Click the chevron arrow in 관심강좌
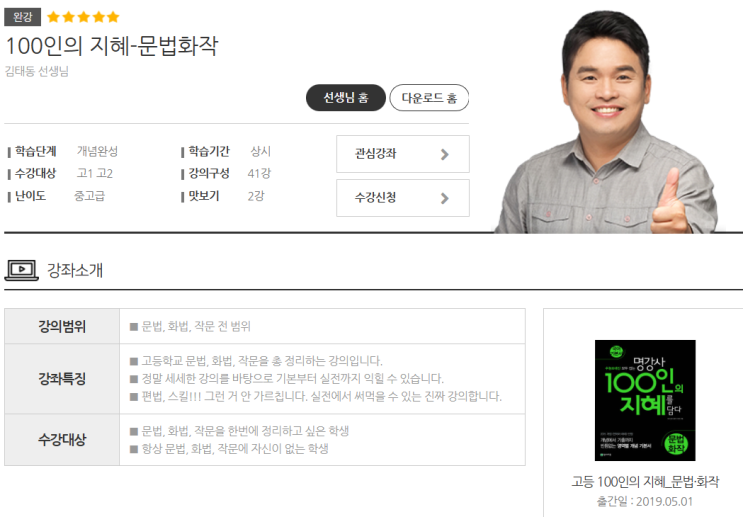 (444, 154)
